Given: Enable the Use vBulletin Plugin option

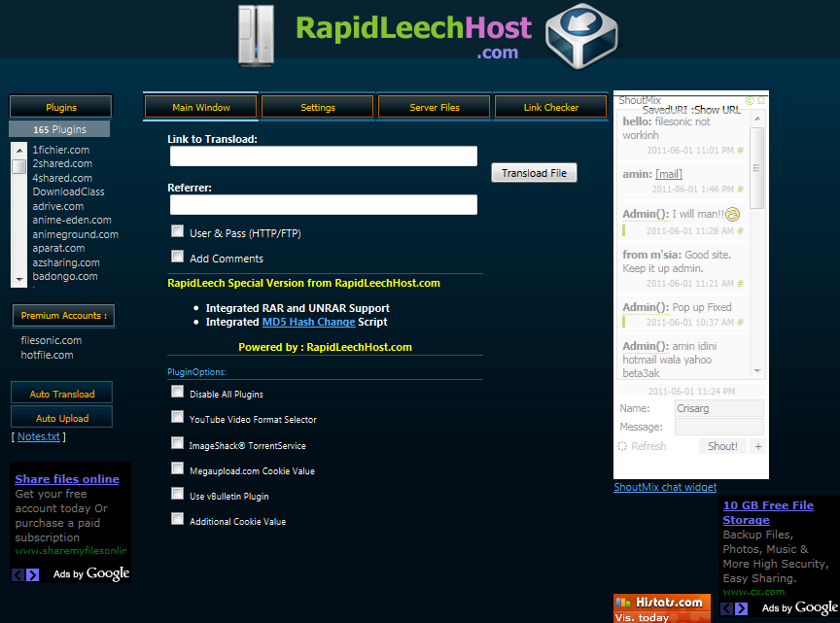Looking at the screenshot, I should 177,493.
